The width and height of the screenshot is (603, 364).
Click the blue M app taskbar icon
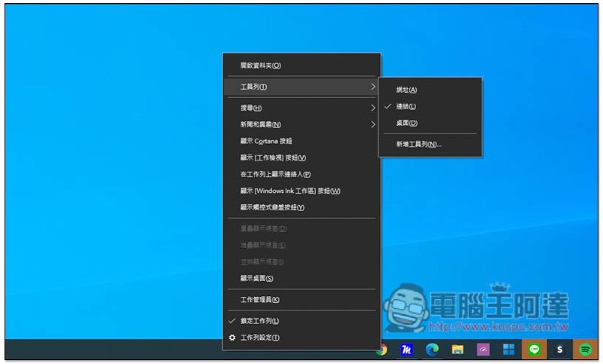point(406,350)
